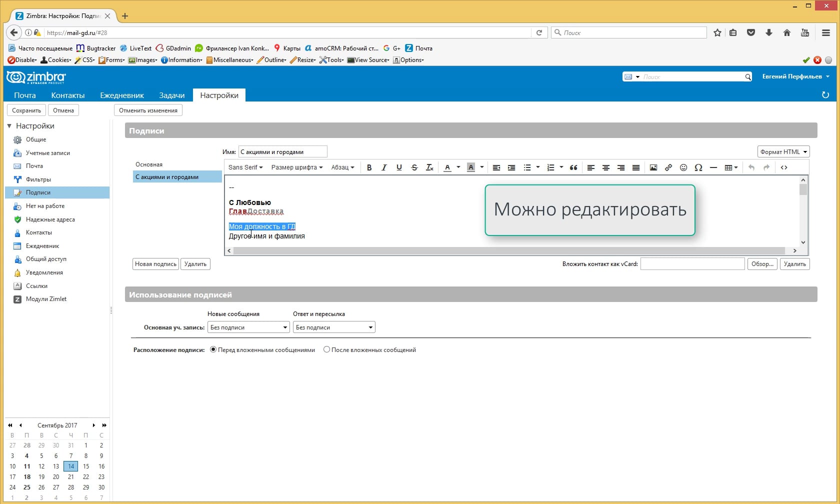This screenshot has height=504, width=840.
Task: Expand user menu 'Евгений Перфильев'
Action: point(795,76)
